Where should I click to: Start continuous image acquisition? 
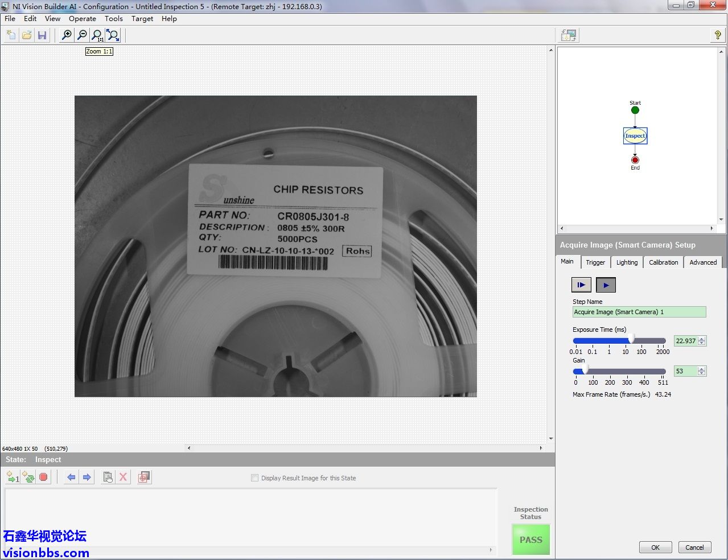(x=606, y=285)
